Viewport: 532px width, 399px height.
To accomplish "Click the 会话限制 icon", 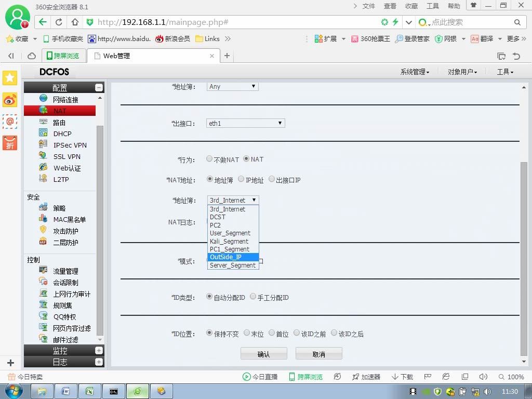I will [x=43, y=281].
